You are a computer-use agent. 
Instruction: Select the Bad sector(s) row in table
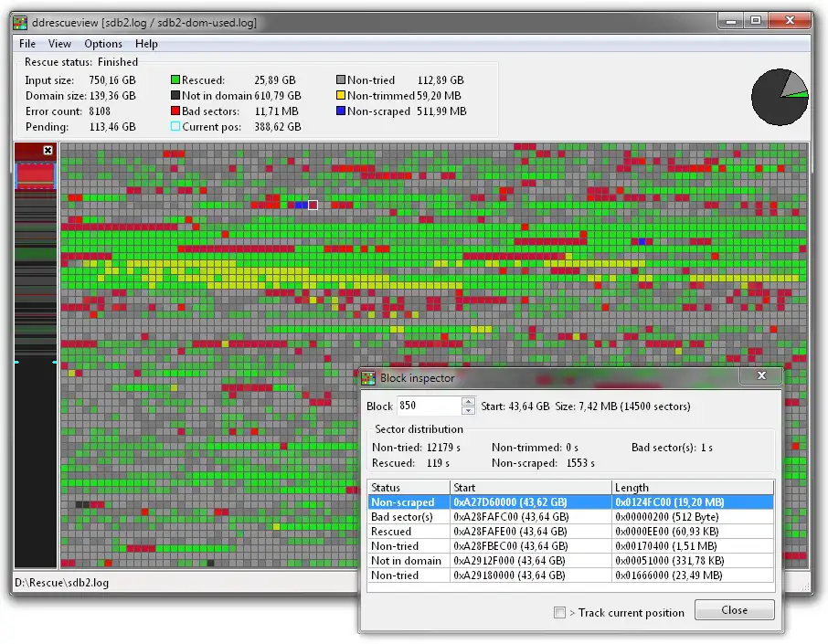[x=402, y=517]
